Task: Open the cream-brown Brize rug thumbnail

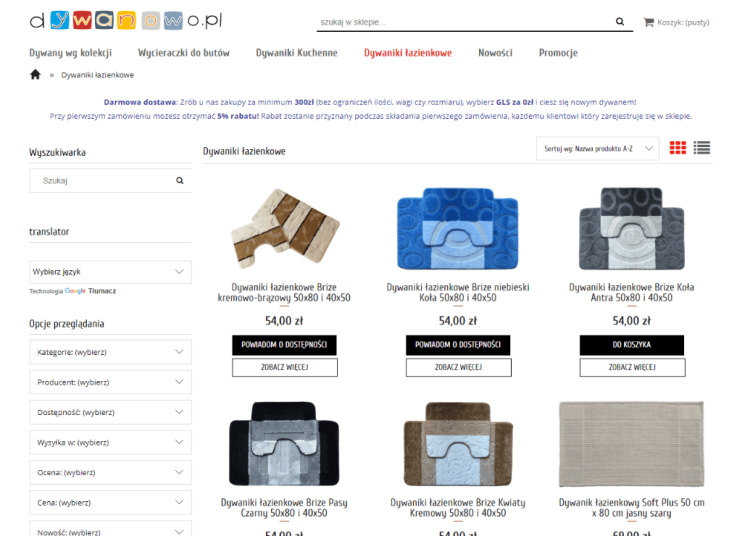Action: (285, 229)
